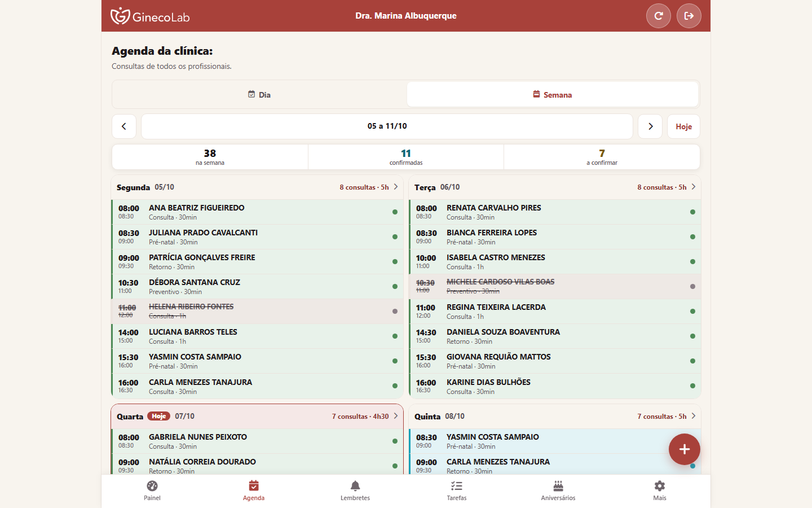This screenshot has height=508, width=812.
Task: Open the 05 a 11/10 date range selector
Action: tap(387, 126)
